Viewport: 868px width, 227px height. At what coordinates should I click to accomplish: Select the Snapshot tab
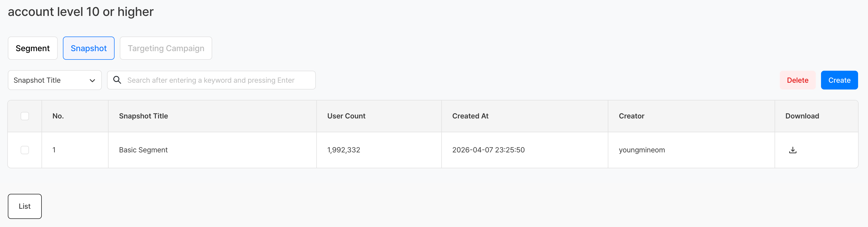[89, 48]
